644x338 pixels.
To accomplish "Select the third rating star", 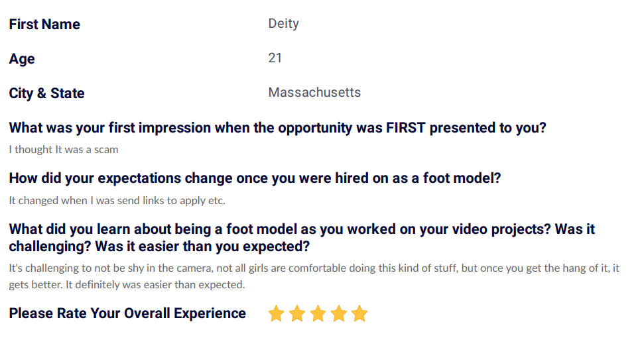I will tap(318, 313).
